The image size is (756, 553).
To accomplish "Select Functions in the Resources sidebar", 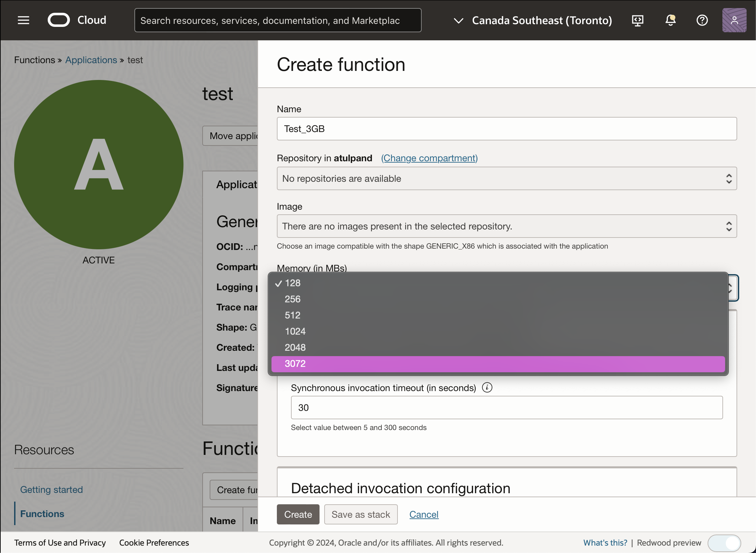I will pos(42,513).
